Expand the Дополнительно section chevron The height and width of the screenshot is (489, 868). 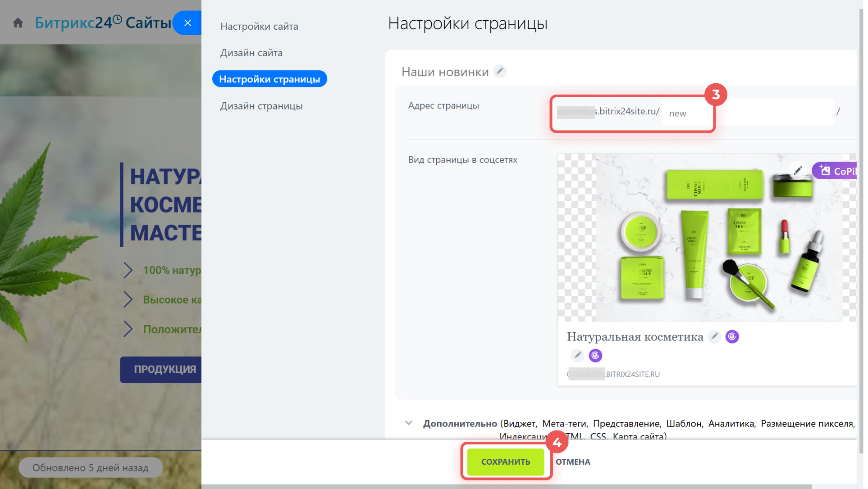coord(408,423)
